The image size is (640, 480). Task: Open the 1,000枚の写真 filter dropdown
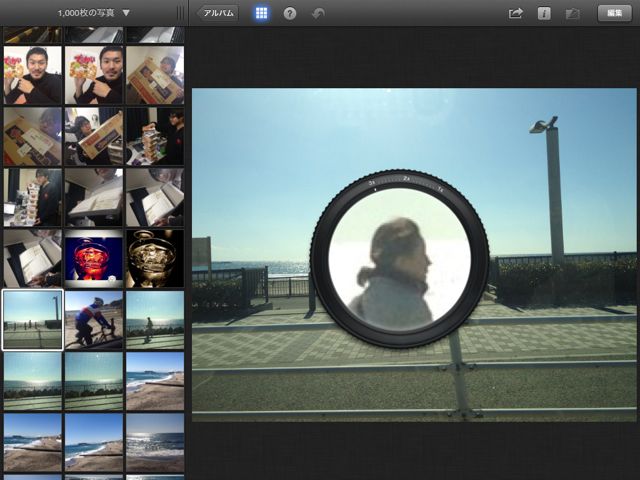(x=93, y=13)
